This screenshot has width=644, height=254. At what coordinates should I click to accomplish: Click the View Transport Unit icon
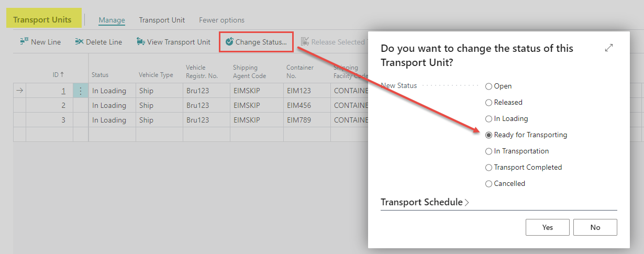[x=140, y=42]
